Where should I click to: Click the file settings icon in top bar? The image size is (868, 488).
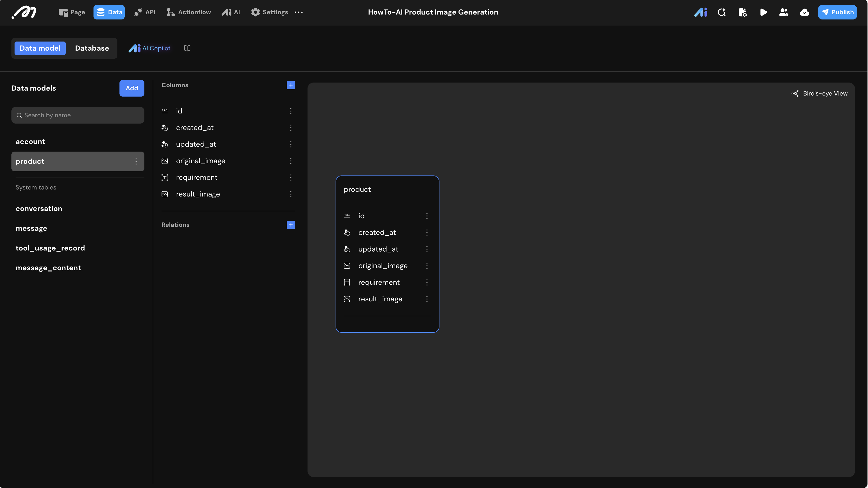(742, 12)
